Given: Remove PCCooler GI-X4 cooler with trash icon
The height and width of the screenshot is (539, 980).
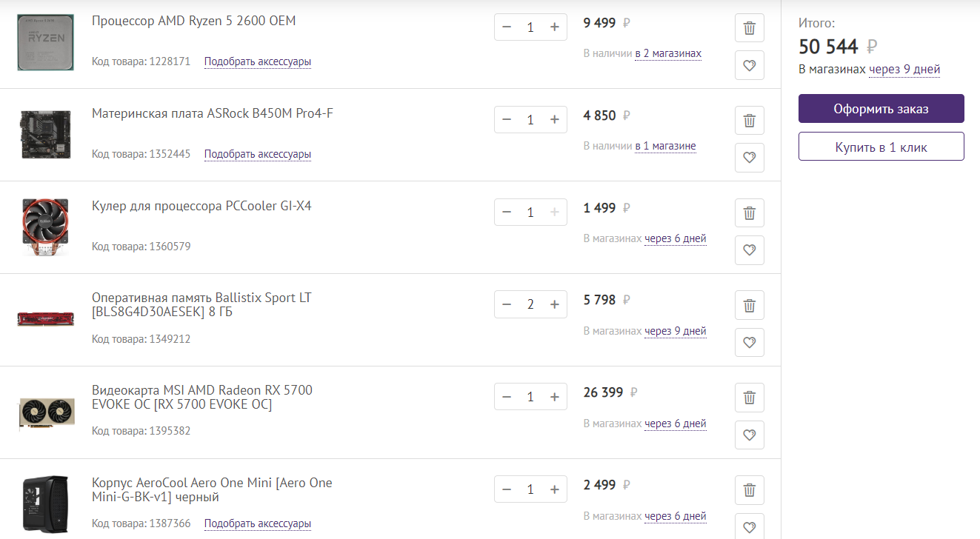Looking at the screenshot, I should coord(749,213).
